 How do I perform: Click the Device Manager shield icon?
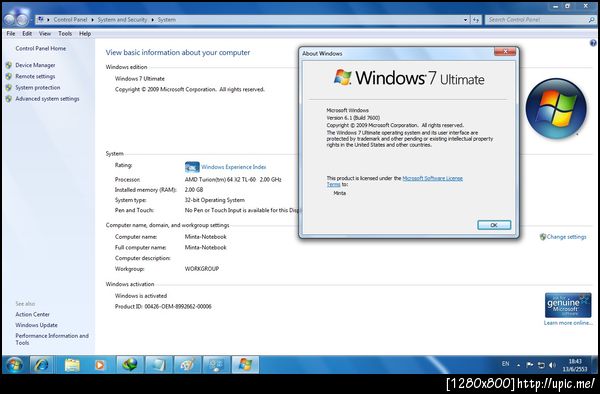9,65
